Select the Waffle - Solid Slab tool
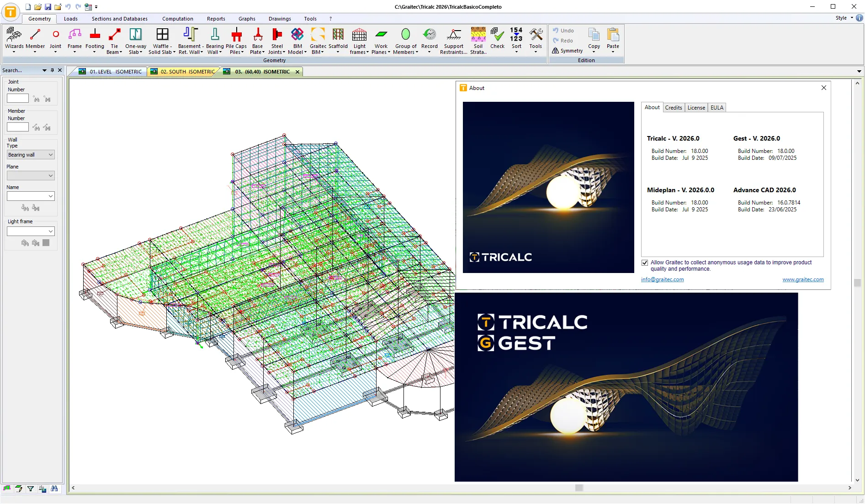Image resolution: width=865 pixels, height=504 pixels. [x=162, y=40]
